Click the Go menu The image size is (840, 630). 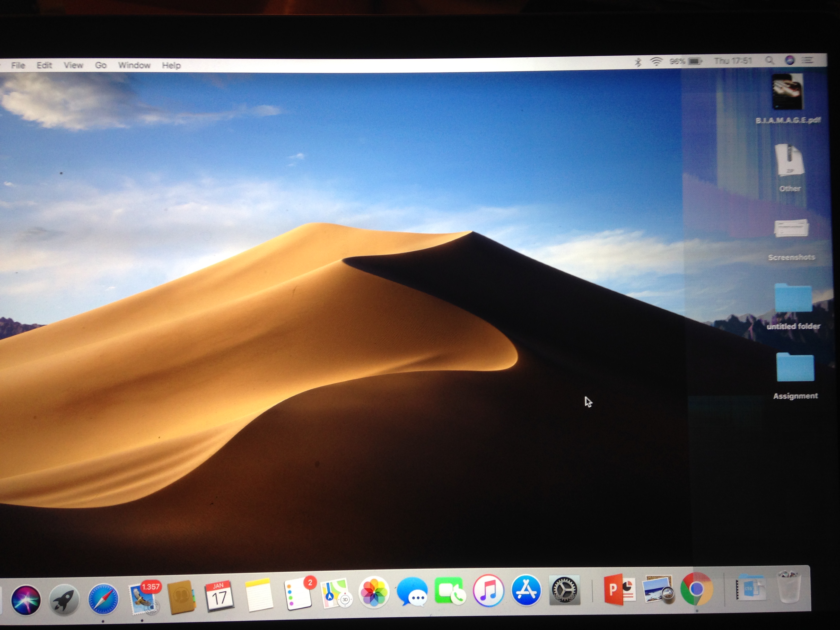(x=101, y=65)
